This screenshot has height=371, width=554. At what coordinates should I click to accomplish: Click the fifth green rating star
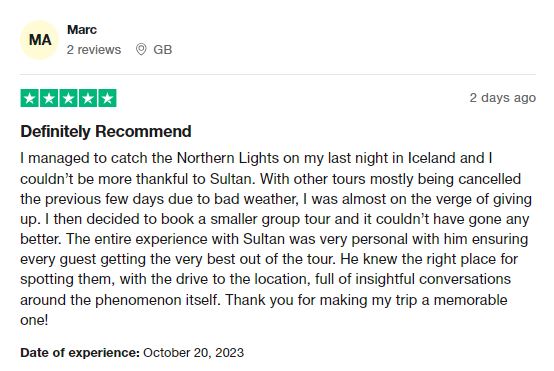click(x=107, y=98)
